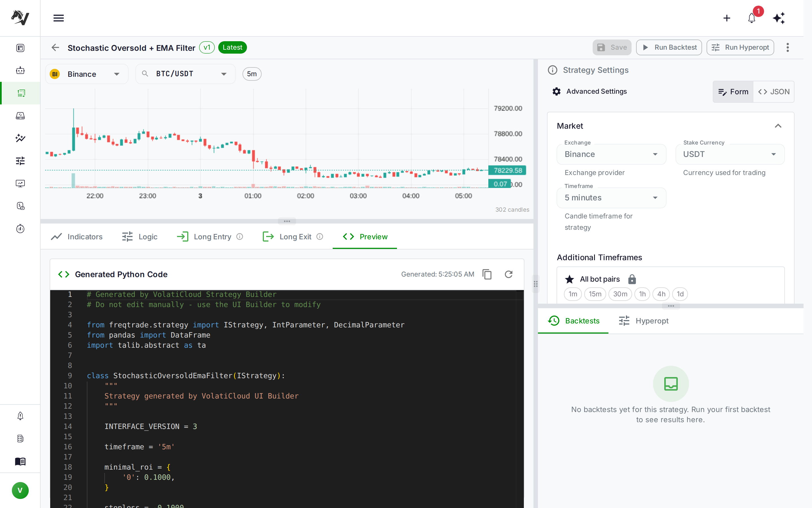Open the strategies sidebar icon highlighted green
Screen dimensions: 812x508
click(21, 93)
